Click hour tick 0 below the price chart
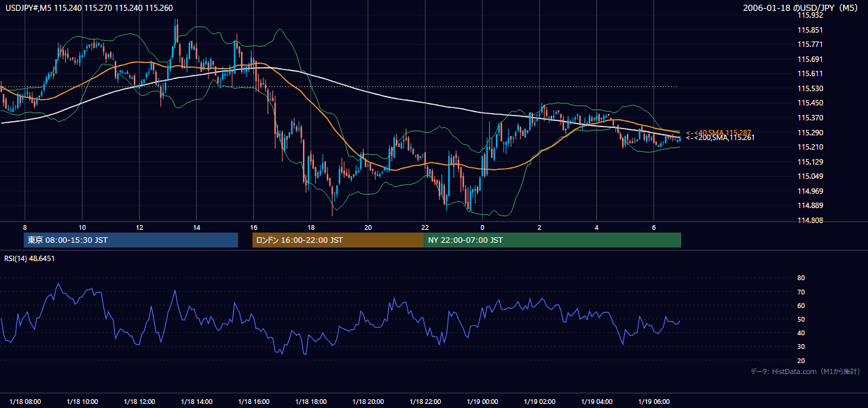The width and height of the screenshot is (868, 408). coord(482,227)
